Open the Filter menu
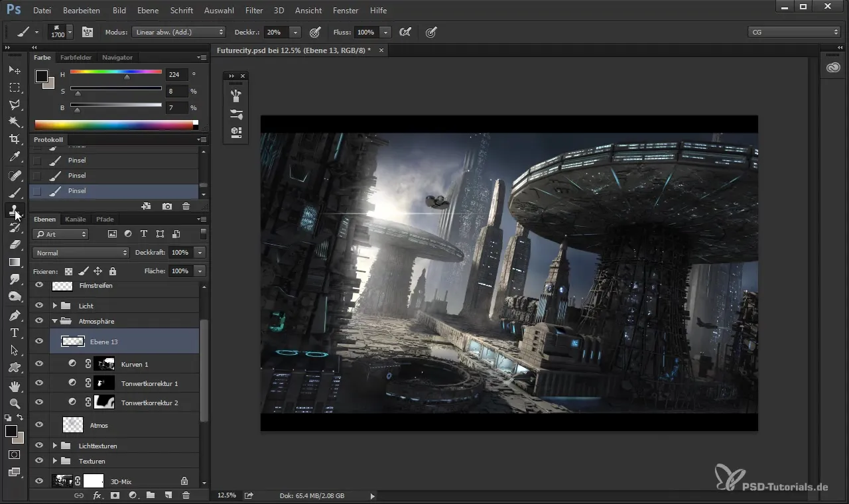 [x=253, y=11]
